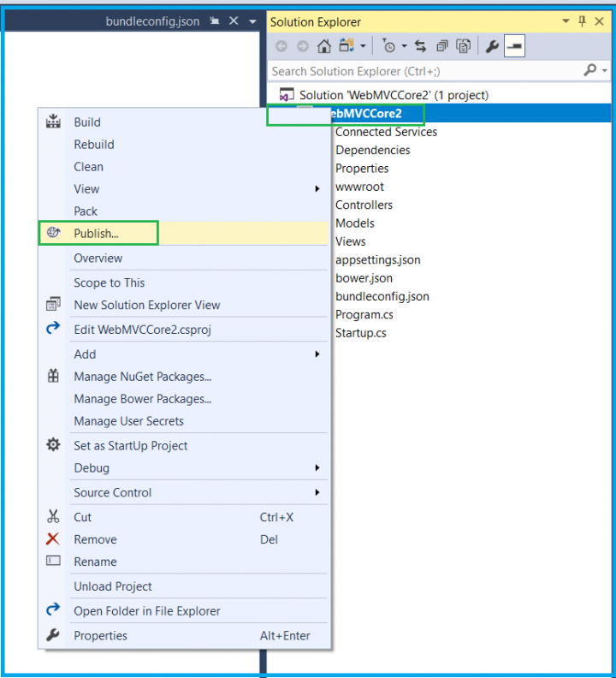Toggle the Preview Selected Items button
Image resolution: width=616 pixels, height=678 pixels.
coord(514,46)
